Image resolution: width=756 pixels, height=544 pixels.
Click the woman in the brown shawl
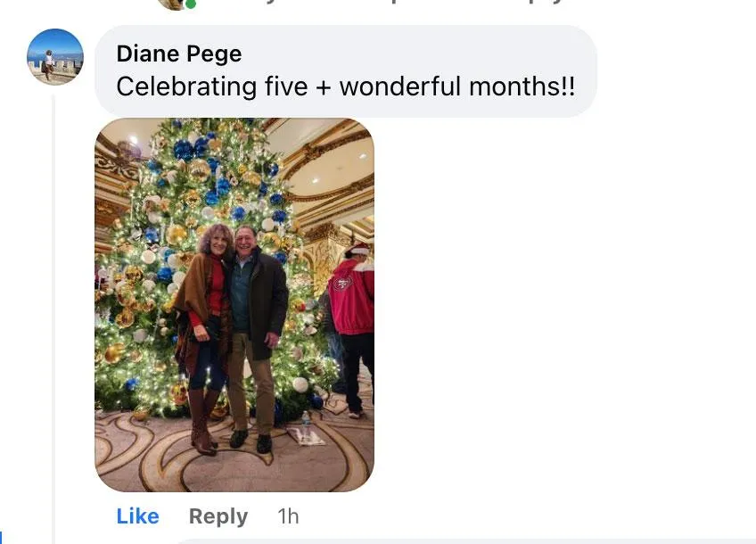[x=205, y=338]
